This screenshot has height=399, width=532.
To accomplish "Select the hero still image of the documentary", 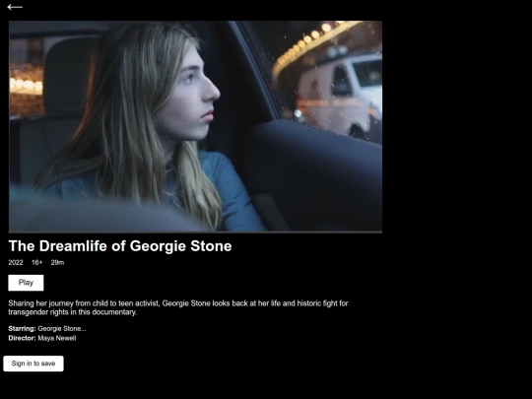I will point(195,126).
